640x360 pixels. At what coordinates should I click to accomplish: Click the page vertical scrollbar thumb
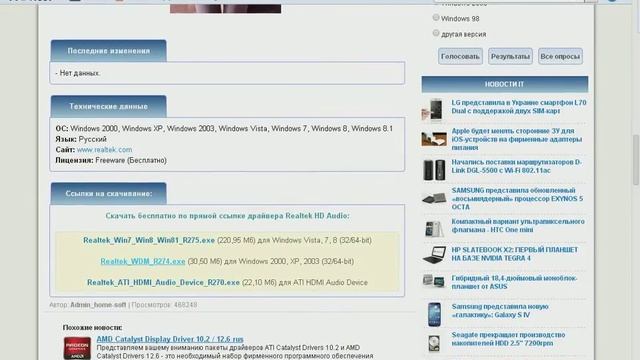(636, 160)
